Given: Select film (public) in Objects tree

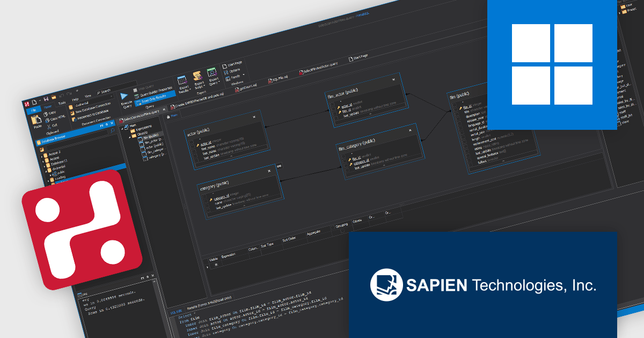Looking at the screenshot, I should [150, 136].
